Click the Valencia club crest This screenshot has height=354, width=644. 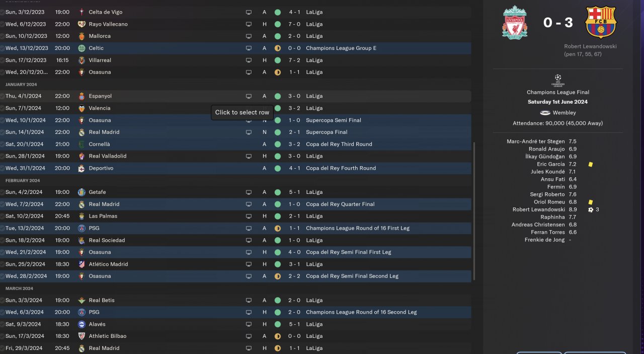pos(82,108)
